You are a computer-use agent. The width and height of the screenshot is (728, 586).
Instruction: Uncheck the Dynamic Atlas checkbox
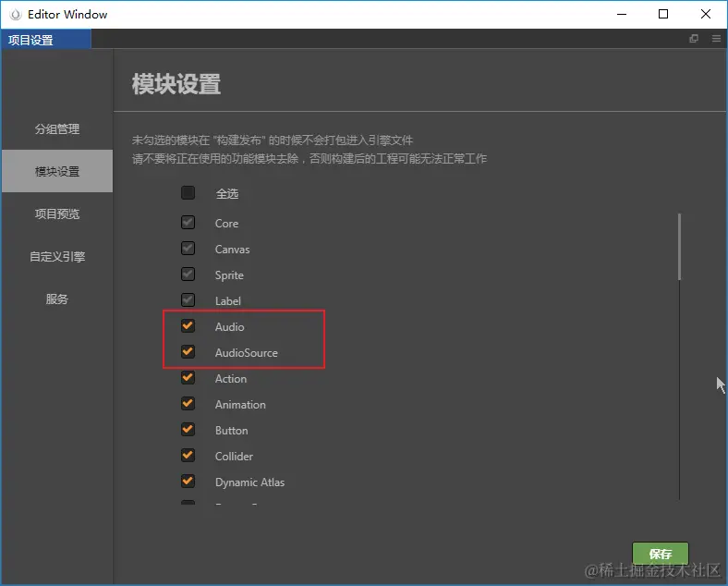pos(188,482)
